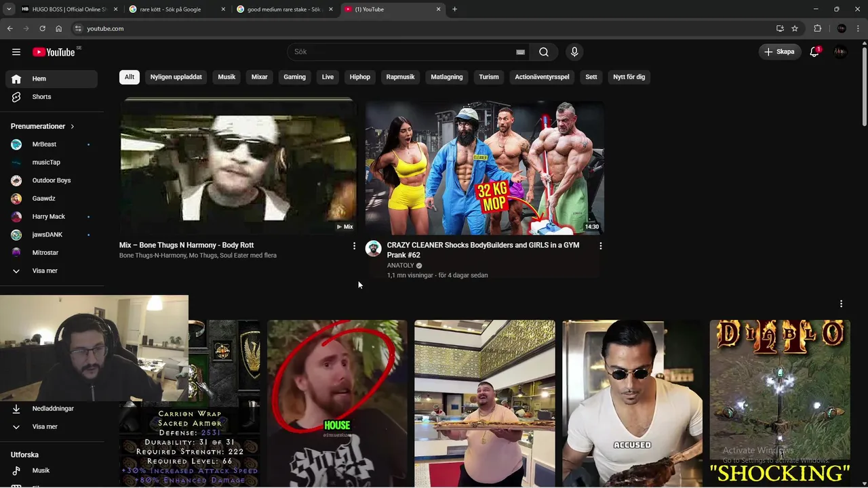
Task: Open notifications bell
Action: (814, 52)
